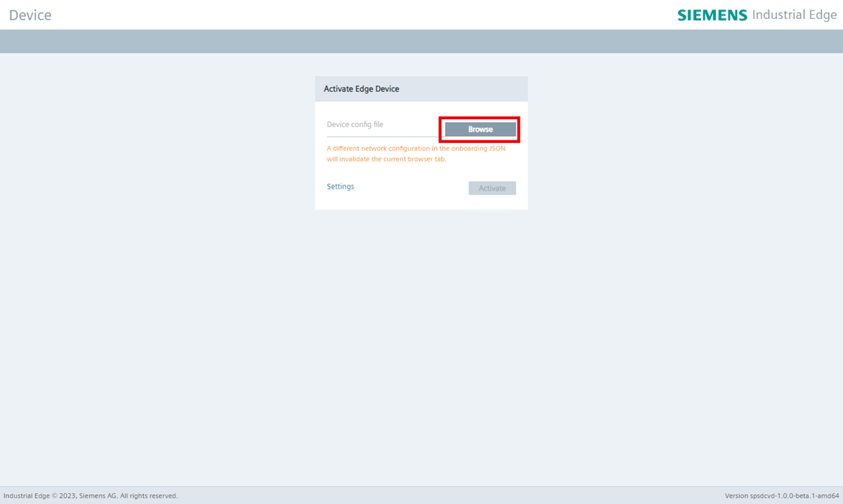Click the white top navigation bar
This screenshot has height=504, width=843.
[x=421, y=14]
